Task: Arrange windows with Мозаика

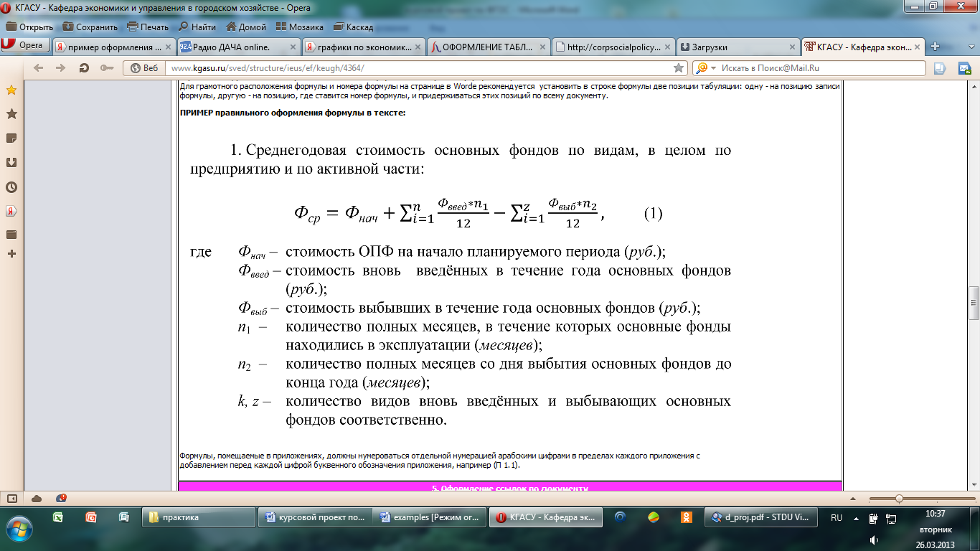Action: pyautogui.click(x=298, y=27)
